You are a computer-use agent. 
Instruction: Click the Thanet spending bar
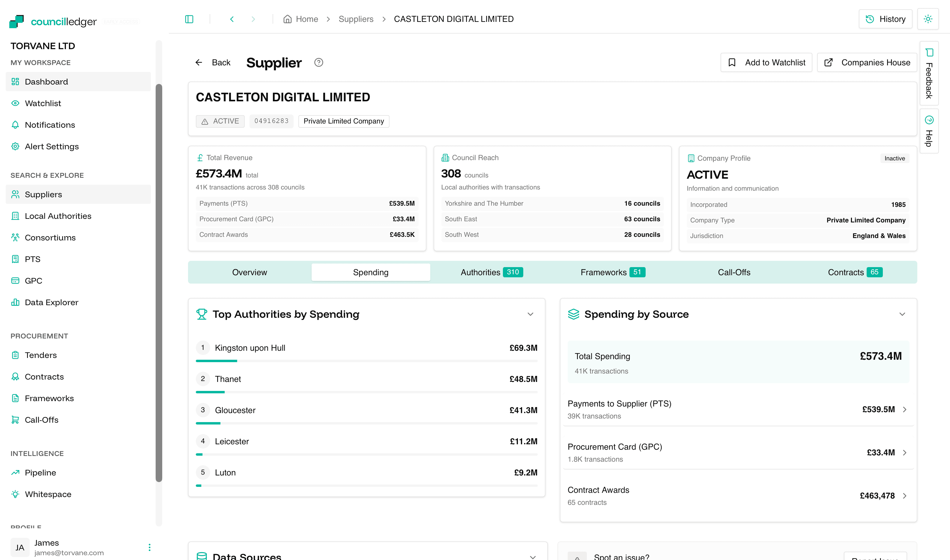pos(366,392)
